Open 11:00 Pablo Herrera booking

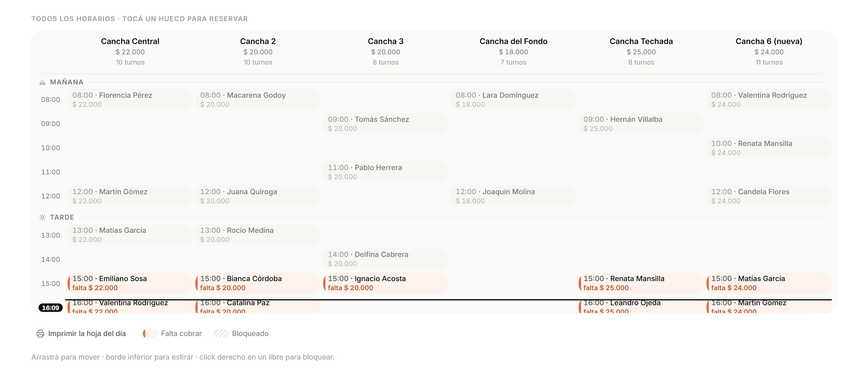click(x=385, y=172)
